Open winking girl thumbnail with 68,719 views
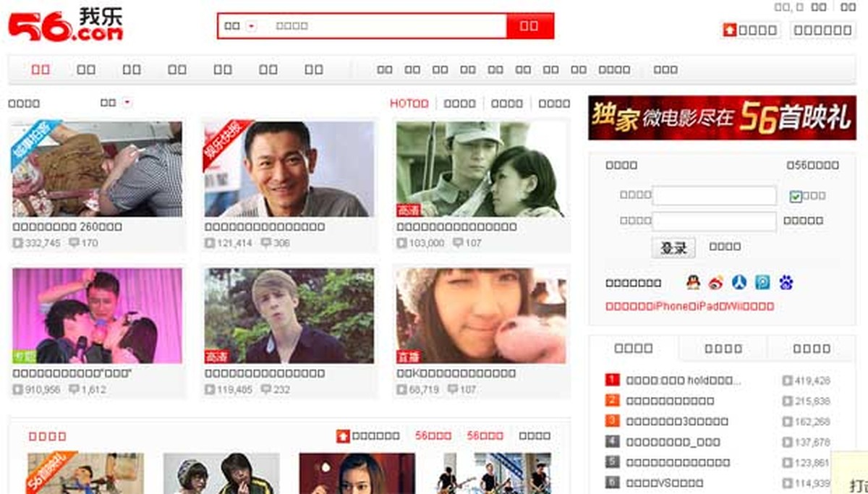Image resolution: width=868 pixels, height=494 pixels. (481, 315)
